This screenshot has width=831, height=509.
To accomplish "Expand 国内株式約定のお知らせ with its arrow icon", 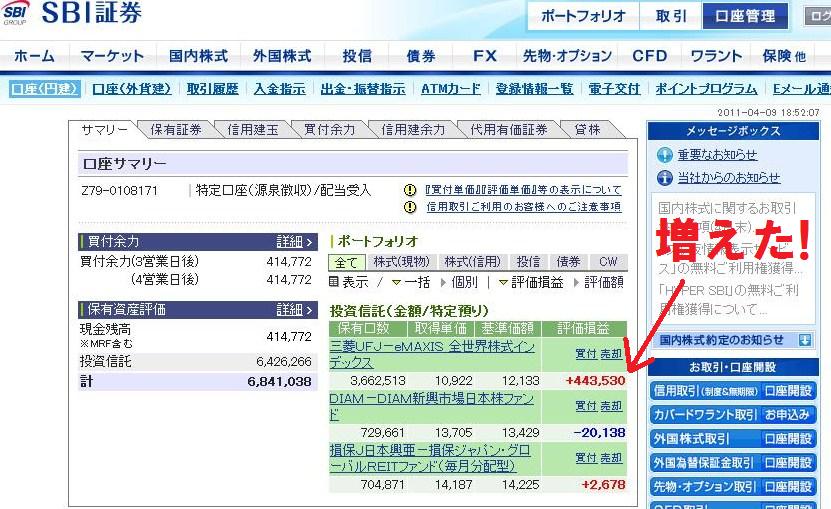I will 805,340.
